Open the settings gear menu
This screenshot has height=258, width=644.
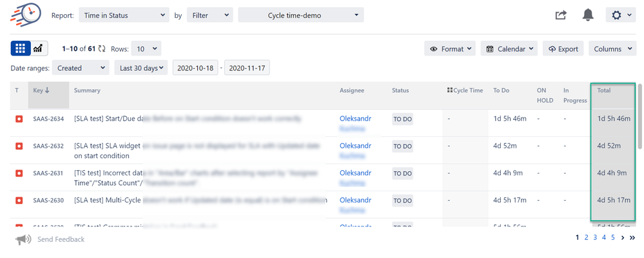621,15
